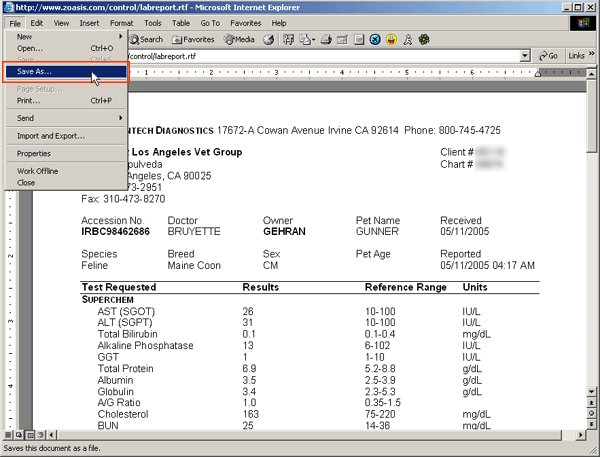The height and width of the screenshot is (457, 600).
Task: Click the Total Bilirubin test name
Action: coord(127,334)
